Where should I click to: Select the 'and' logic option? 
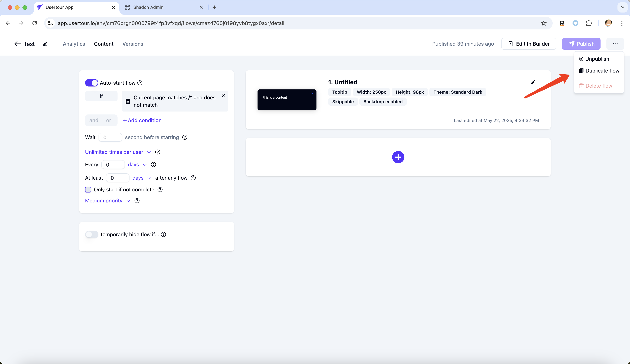(x=94, y=120)
